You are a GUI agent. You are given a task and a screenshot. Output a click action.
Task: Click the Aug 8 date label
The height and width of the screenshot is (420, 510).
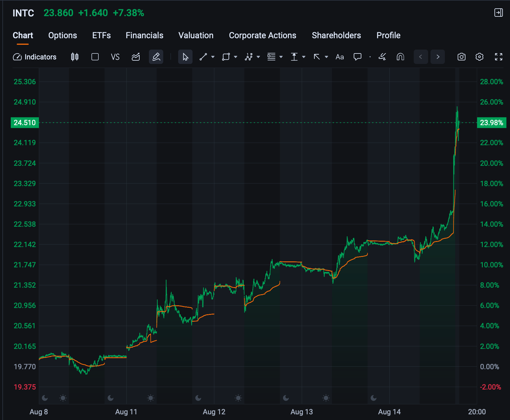pyautogui.click(x=39, y=412)
